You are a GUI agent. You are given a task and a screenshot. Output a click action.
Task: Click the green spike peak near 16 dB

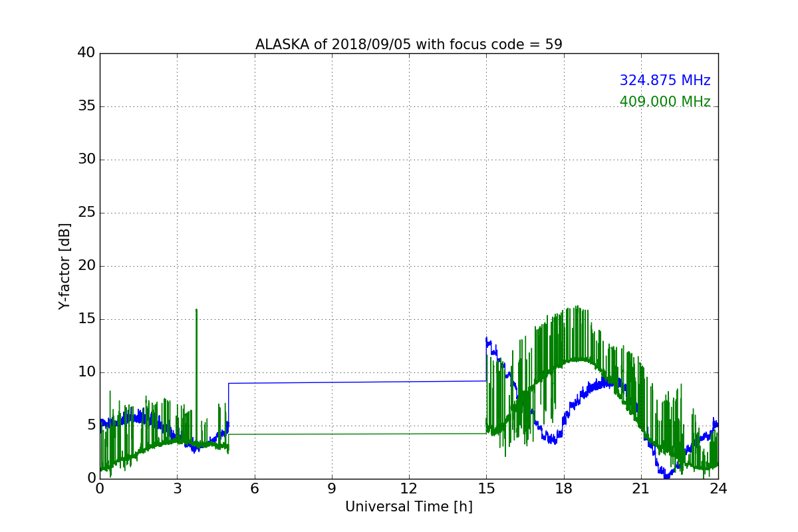tap(197, 310)
